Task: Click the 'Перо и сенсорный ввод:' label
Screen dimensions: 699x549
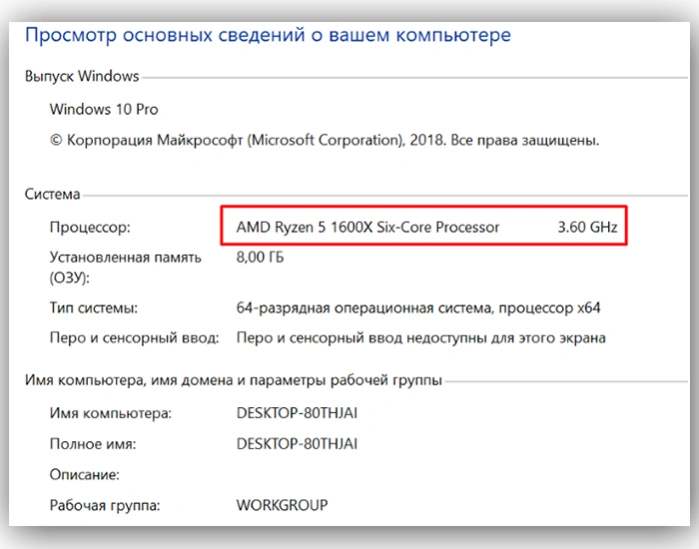Action: tap(134, 338)
